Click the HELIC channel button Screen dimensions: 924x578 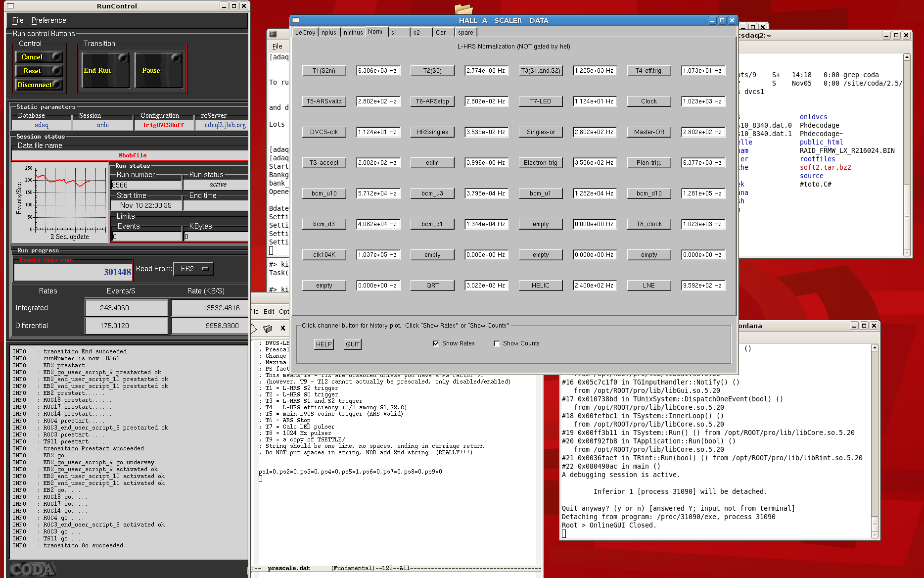tap(541, 286)
